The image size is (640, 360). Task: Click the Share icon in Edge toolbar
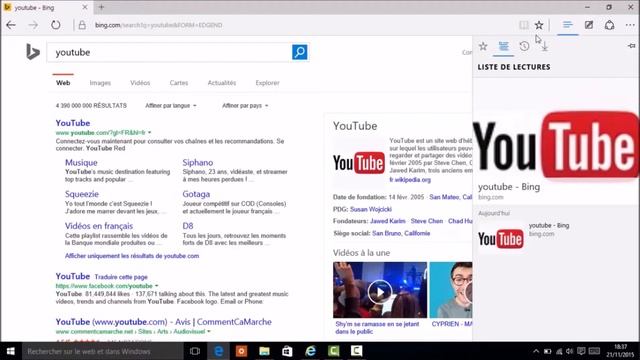coord(609,25)
